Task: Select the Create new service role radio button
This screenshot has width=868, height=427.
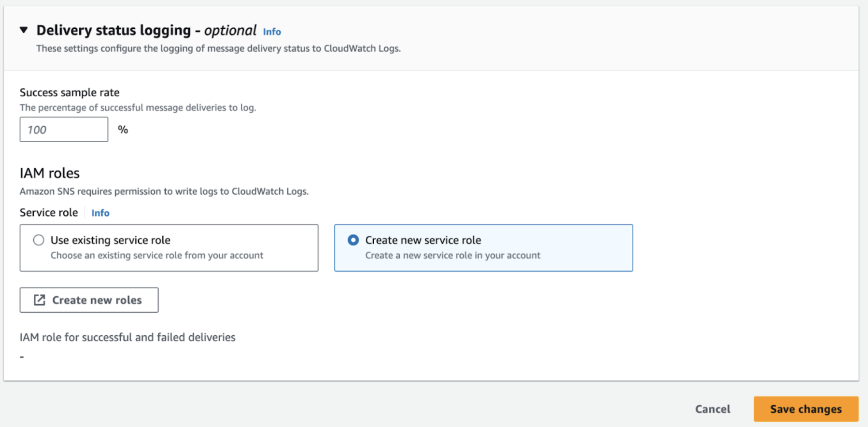Action: click(353, 240)
